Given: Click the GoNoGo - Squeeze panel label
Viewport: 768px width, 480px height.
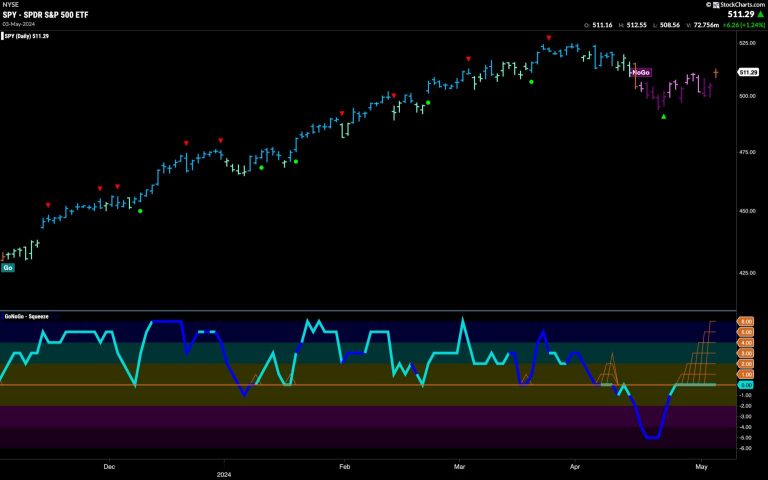Looking at the screenshot, I should [x=26, y=316].
